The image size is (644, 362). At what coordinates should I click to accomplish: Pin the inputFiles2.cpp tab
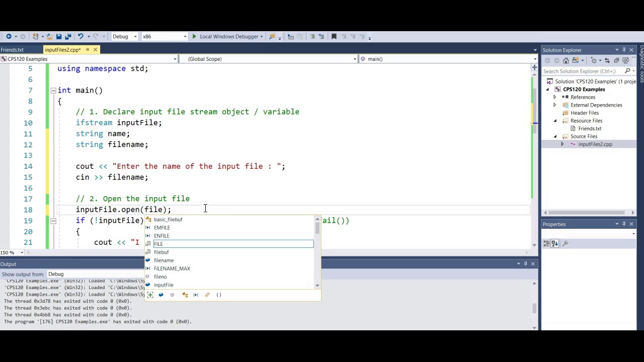(87, 50)
